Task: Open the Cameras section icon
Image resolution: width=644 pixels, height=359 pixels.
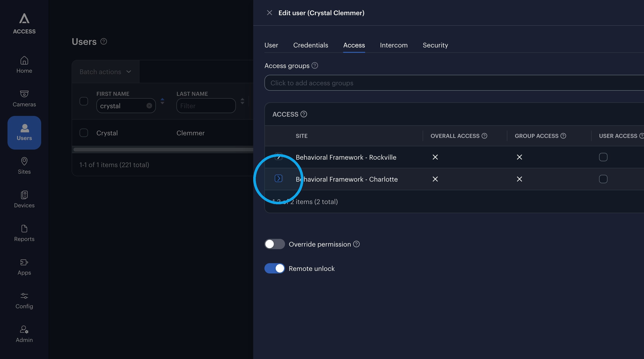Action: (24, 94)
